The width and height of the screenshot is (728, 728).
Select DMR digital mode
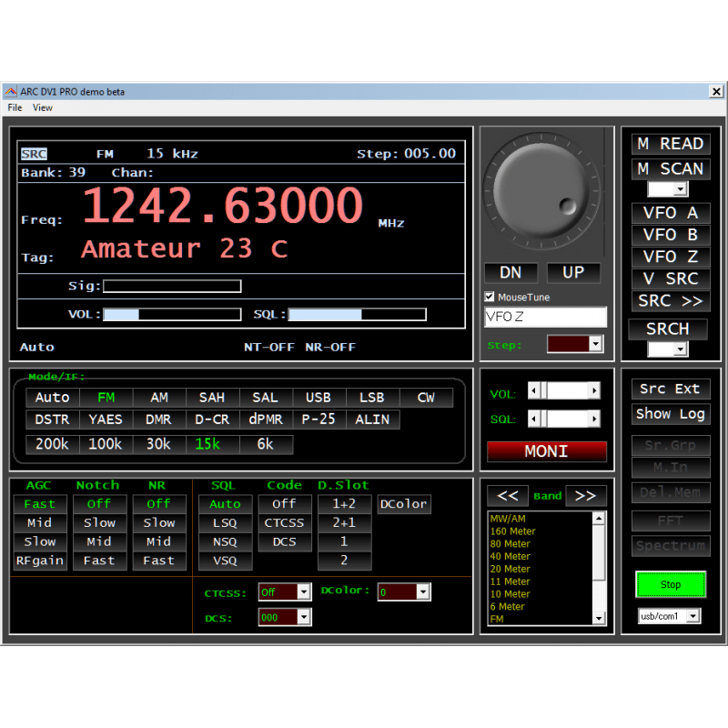pyautogui.click(x=159, y=420)
